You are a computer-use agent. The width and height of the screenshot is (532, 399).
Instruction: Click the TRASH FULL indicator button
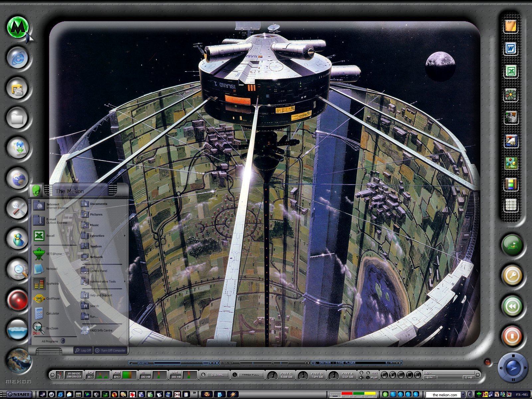pos(250,375)
